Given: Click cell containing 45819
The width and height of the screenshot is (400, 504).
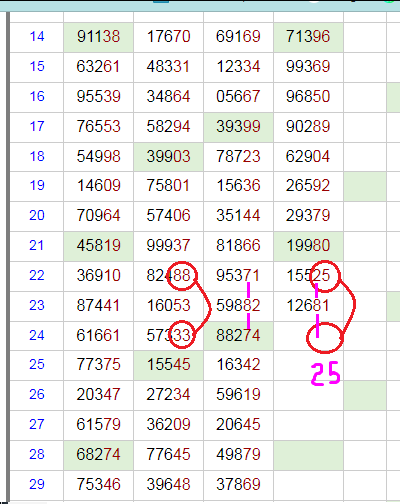Looking at the screenshot, I should point(98,246).
